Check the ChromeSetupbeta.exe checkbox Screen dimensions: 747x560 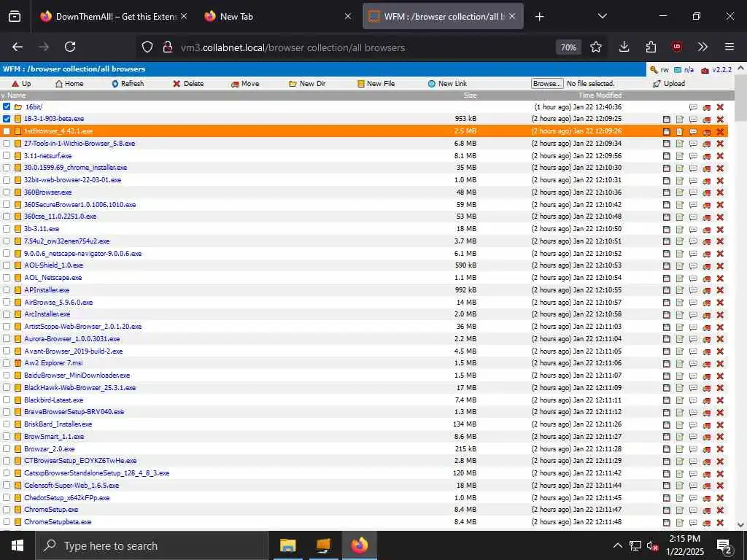pyautogui.click(x=7, y=522)
